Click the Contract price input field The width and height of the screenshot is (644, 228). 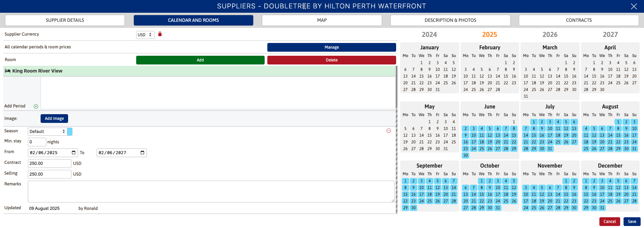coord(49,164)
